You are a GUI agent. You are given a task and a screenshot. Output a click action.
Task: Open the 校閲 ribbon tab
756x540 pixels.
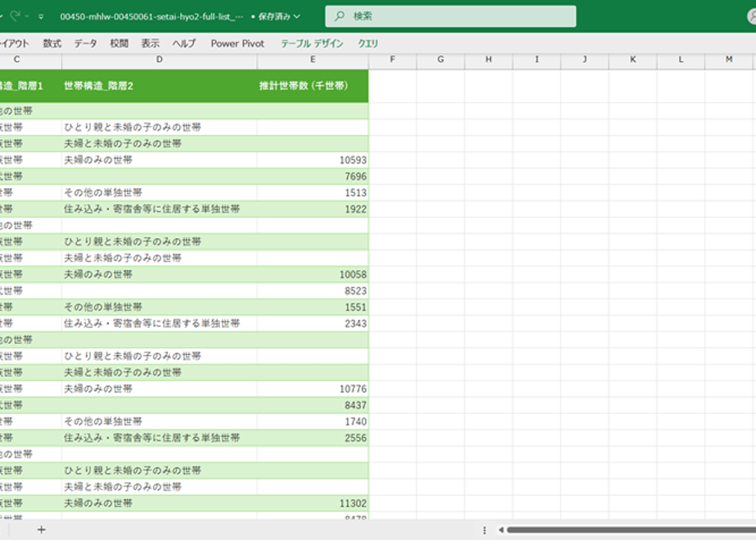119,43
